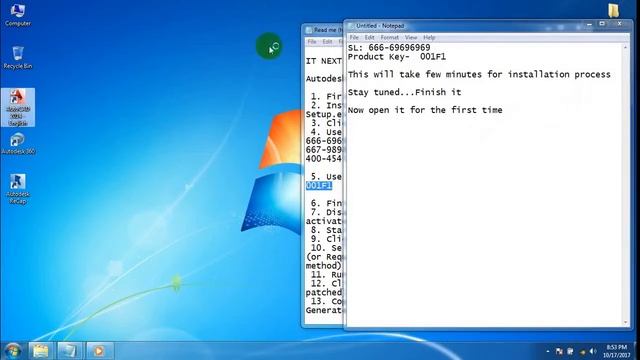Click the 'Stay tuned...Finish it' line
The width and height of the screenshot is (640, 360).
404,92
